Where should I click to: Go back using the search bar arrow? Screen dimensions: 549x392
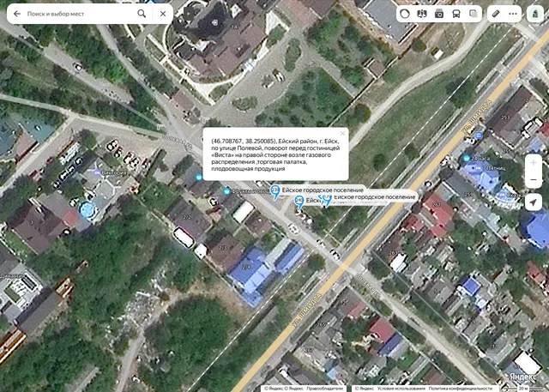17,14
